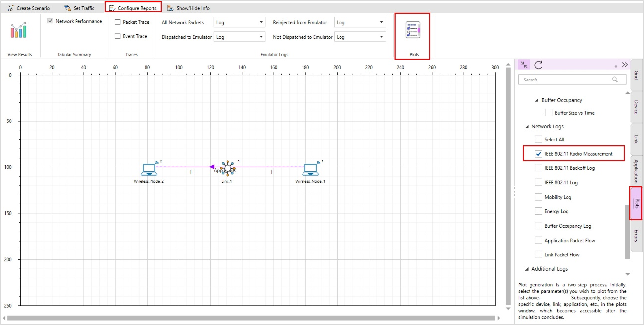Open the Plots ribbon icon
Screen dimensions: 644x325
coord(413,30)
